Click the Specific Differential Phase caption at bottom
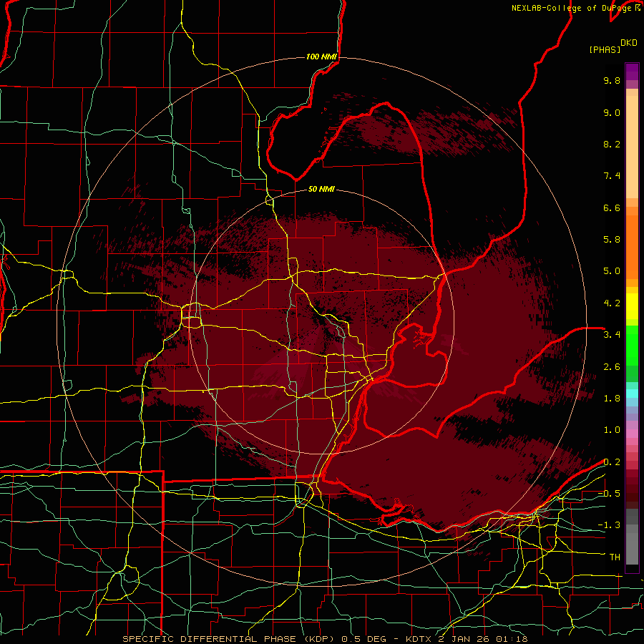 coord(325,639)
